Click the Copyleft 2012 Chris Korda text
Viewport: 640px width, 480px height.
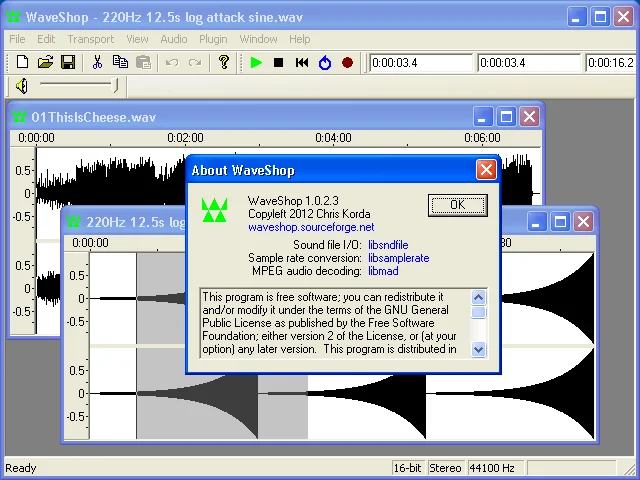click(309, 214)
